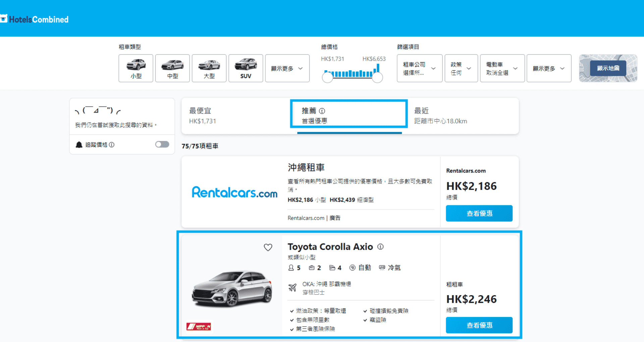Click the 沖繩租車 heading
Viewport: 644px width, 342px height.
click(306, 167)
